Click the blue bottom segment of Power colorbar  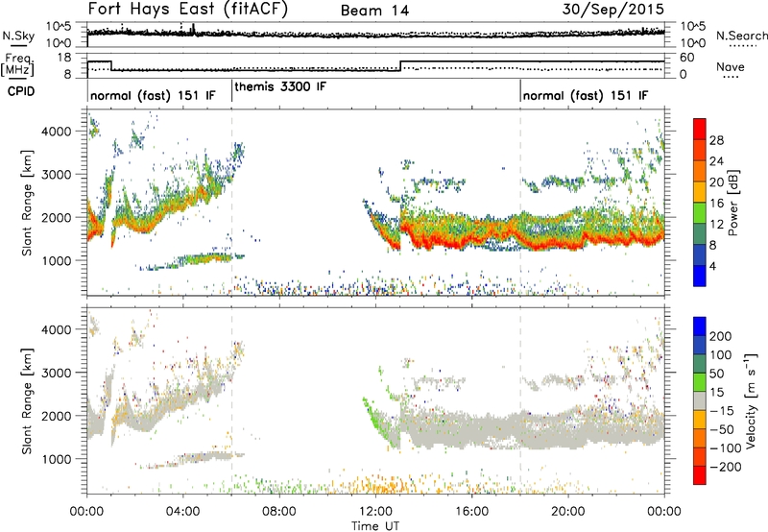coord(700,276)
